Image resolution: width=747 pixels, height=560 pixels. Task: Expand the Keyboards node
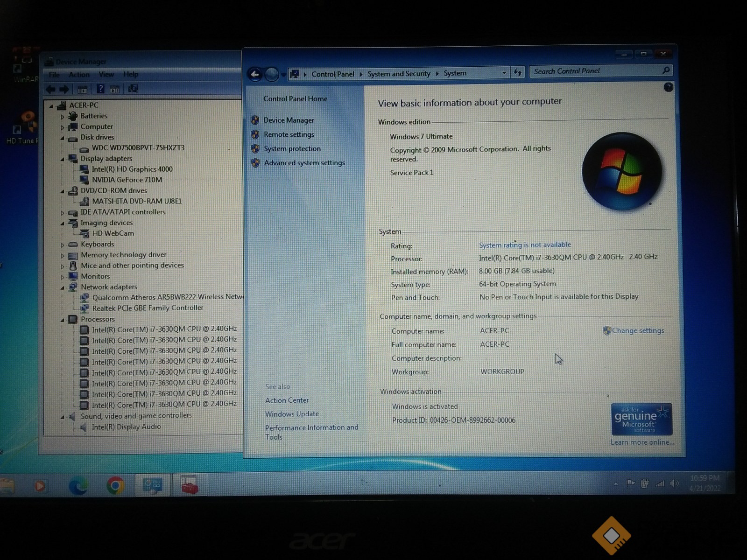click(x=62, y=245)
